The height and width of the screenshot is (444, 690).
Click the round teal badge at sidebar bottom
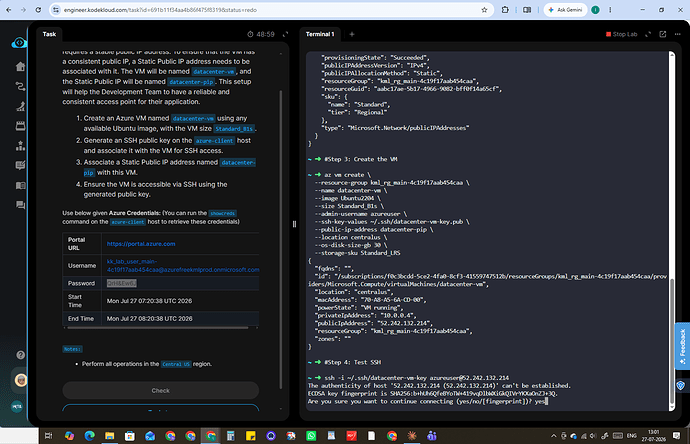tap(17, 407)
